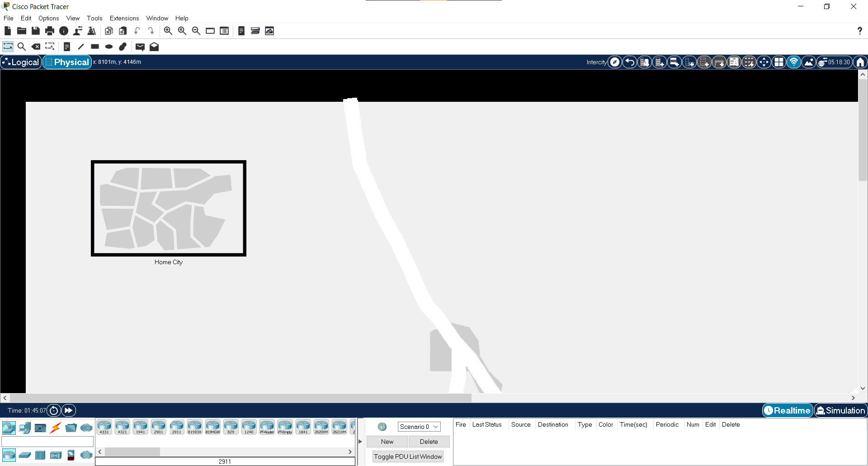Select the Inspect magnifier tool

(22, 47)
